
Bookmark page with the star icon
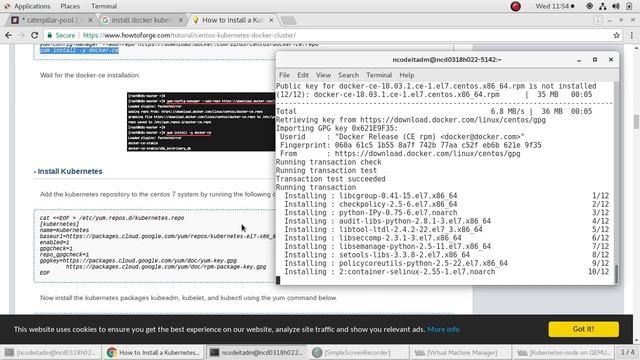616,36
